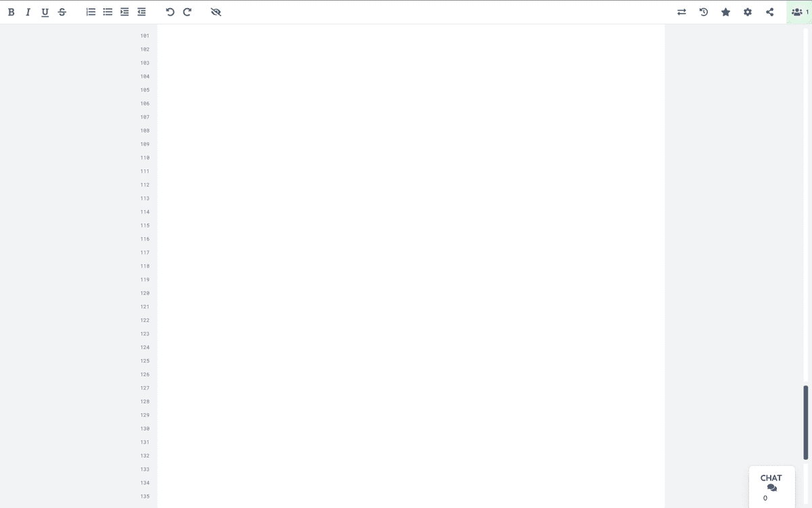This screenshot has width=812, height=508.
Task: Open the pad settings gear
Action: pos(747,12)
